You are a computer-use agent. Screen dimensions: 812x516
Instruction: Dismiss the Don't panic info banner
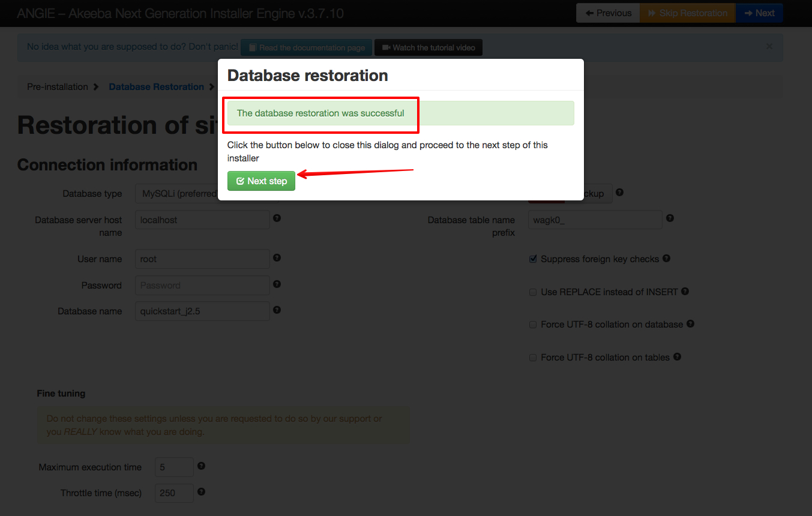pyautogui.click(x=770, y=46)
